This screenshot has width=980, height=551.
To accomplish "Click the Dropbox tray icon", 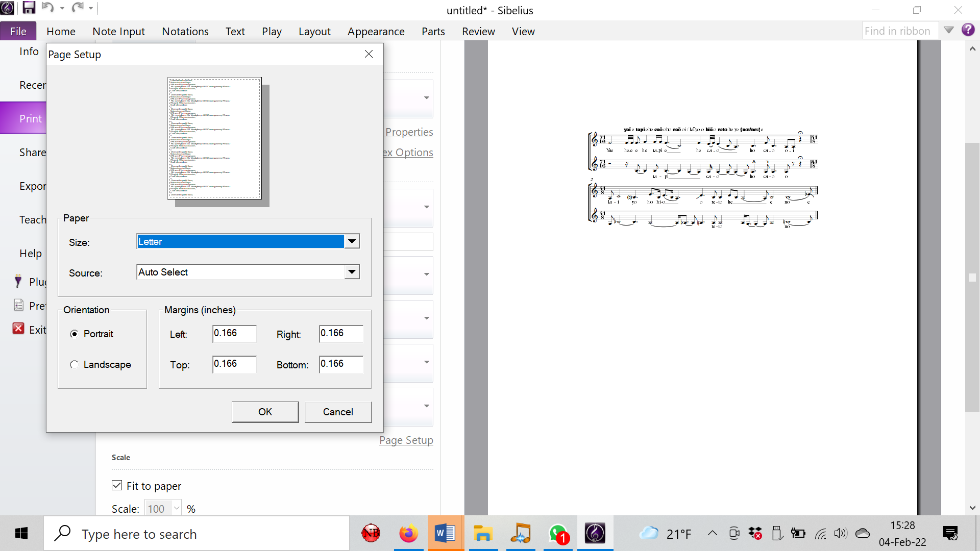I will (755, 534).
